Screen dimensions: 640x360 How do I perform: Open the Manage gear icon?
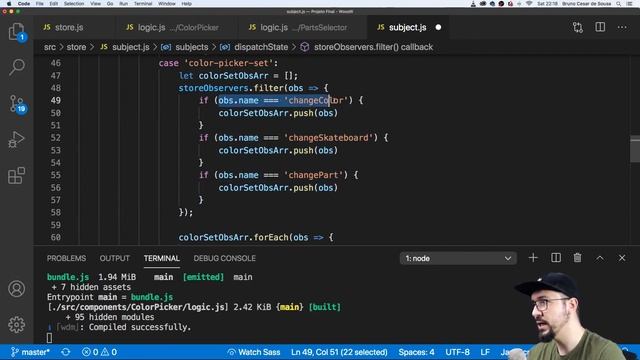[16, 324]
